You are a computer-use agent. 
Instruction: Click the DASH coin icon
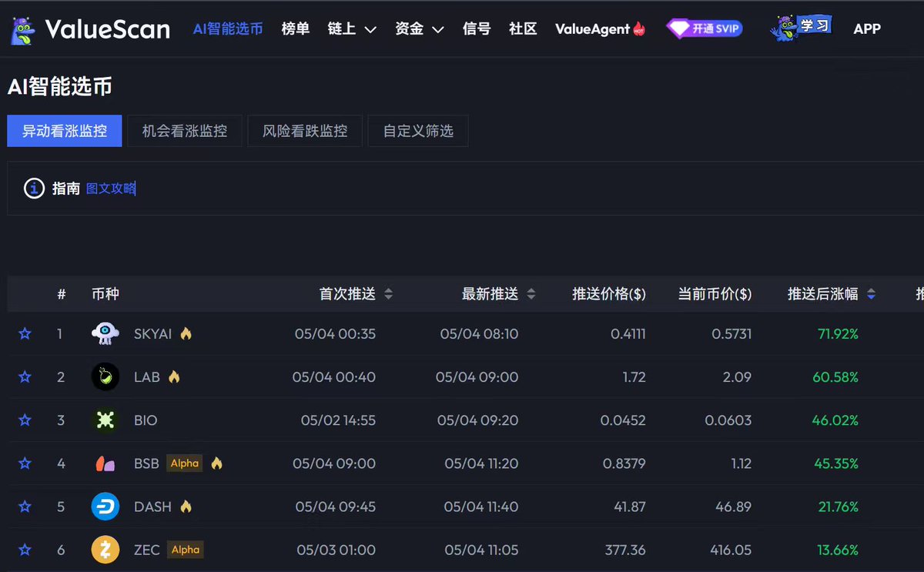(x=105, y=507)
